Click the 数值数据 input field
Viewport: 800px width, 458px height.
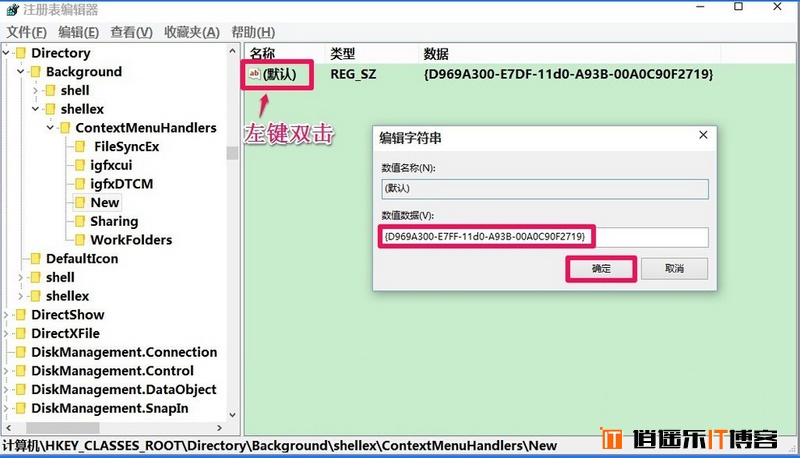pyautogui.click(x=544, y=237)
